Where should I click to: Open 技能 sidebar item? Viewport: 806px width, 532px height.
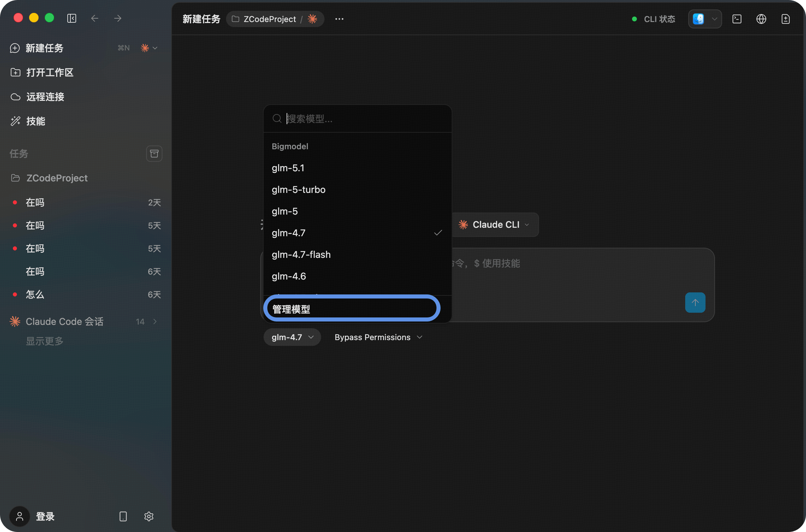click(36, 121)
